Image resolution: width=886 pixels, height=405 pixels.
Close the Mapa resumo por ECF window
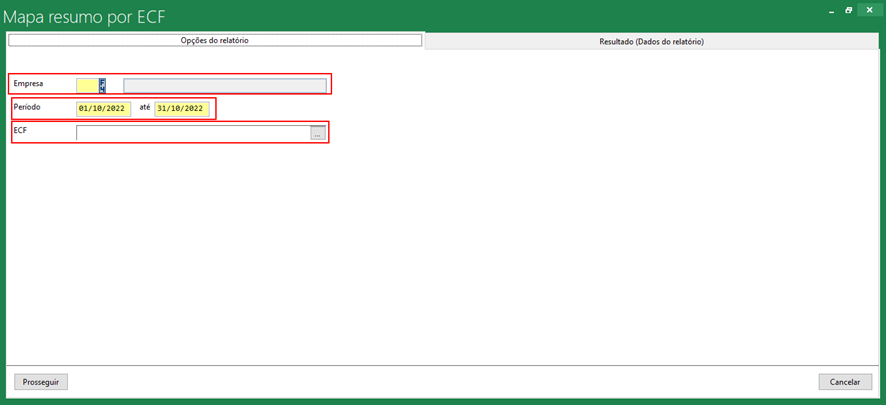[868, 10]
